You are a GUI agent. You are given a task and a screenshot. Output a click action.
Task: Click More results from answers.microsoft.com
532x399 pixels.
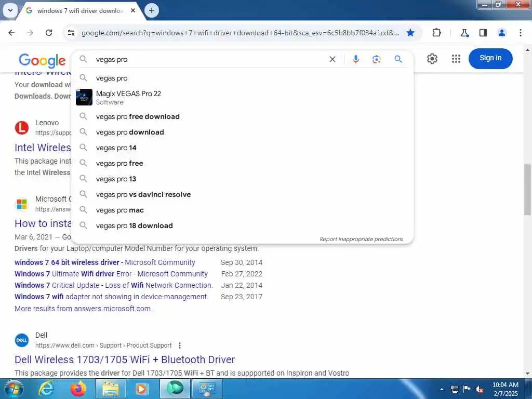[83, 309]
